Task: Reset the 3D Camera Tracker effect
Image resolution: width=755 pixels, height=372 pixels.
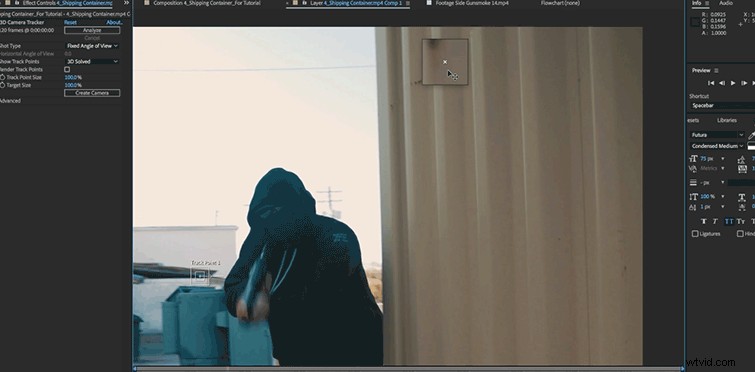Action: click(70, 23)
